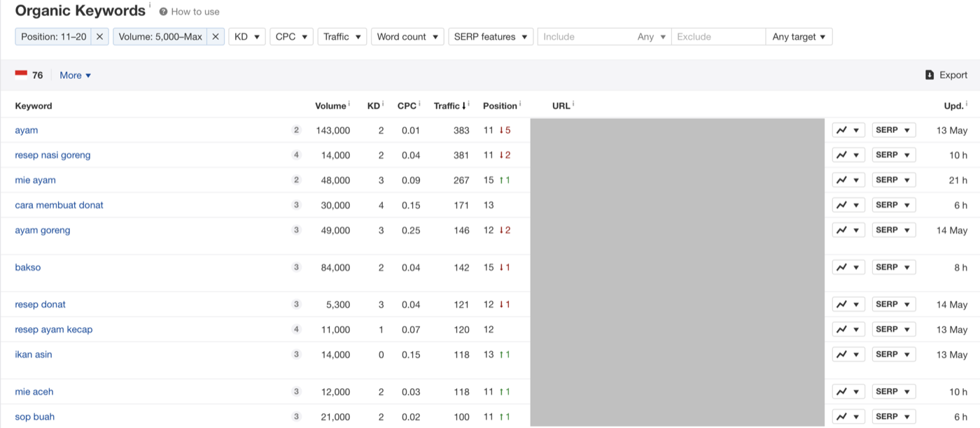The height and width of the screenshot is (428, 980).
Task: Click the Include keywords input field
Action: 585,36
